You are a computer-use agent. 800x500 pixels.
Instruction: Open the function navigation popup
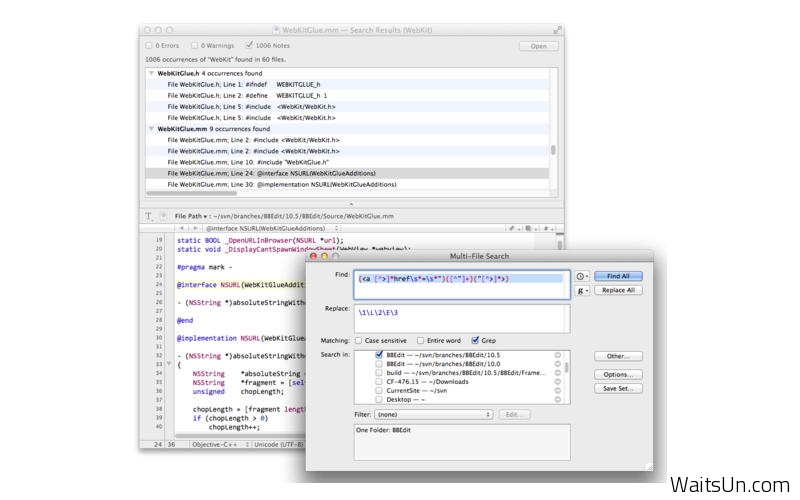pos(272,228)
